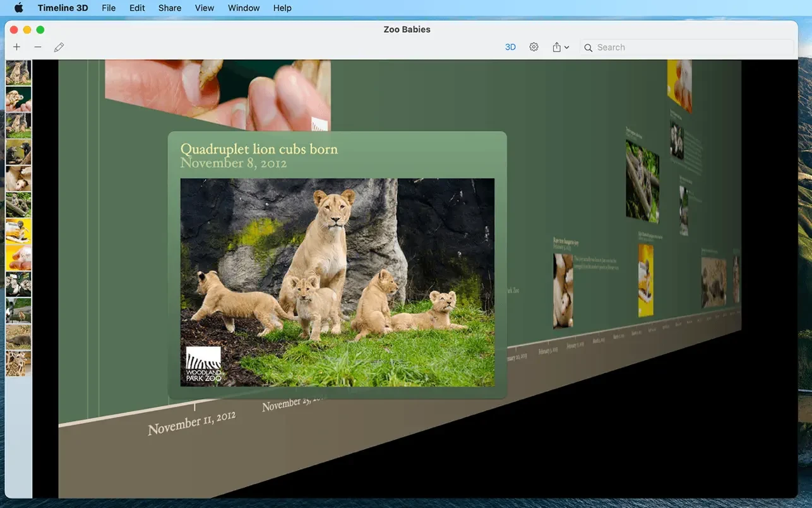Open the Timeline 3D application menu
The width and height of the screenshot is (812, 508).
point(63,8)
